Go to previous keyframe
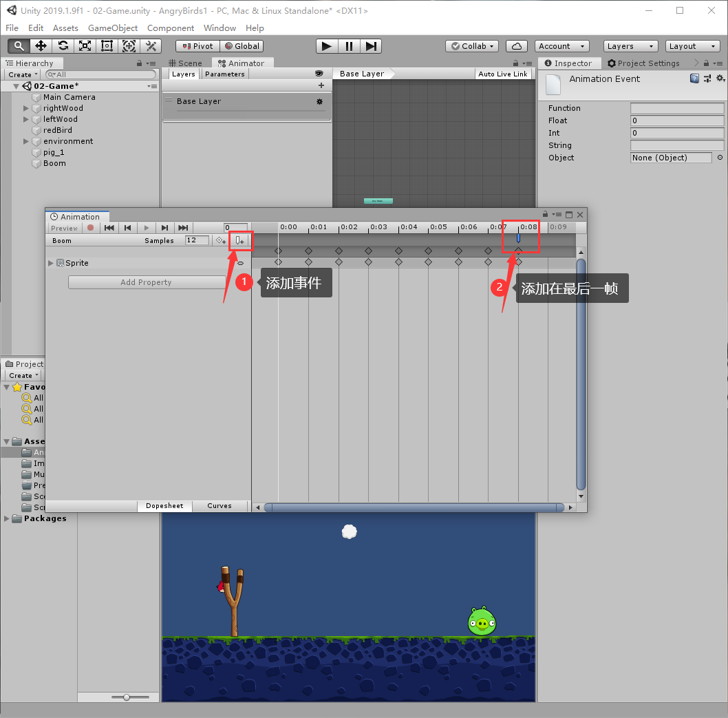Screen dimensions: 728x718 click(128, 228)
